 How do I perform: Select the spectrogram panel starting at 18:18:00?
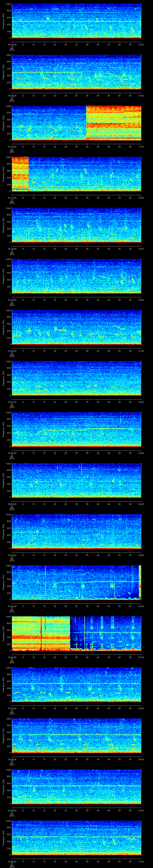76,225
